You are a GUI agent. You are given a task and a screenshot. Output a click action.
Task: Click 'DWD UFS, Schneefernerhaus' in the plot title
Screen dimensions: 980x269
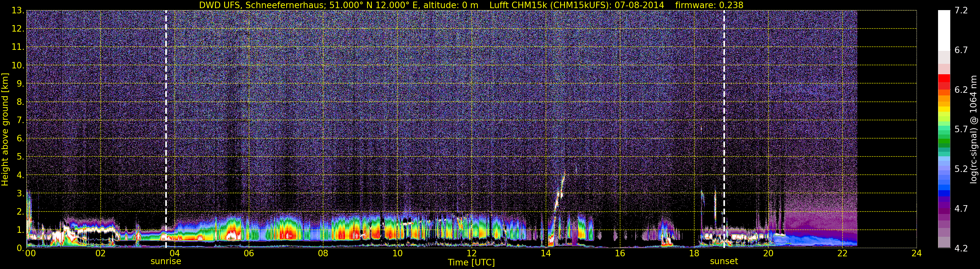(262, 5)
